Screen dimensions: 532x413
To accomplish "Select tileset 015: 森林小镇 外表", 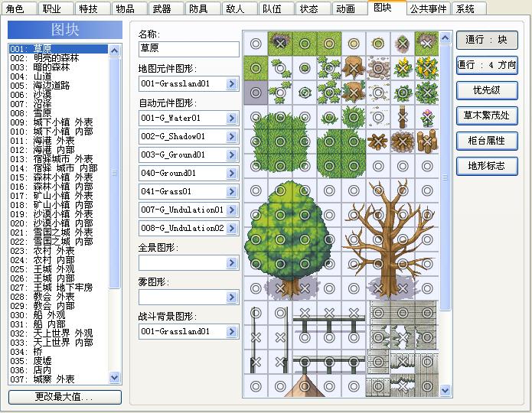I will tap(58, 177).
